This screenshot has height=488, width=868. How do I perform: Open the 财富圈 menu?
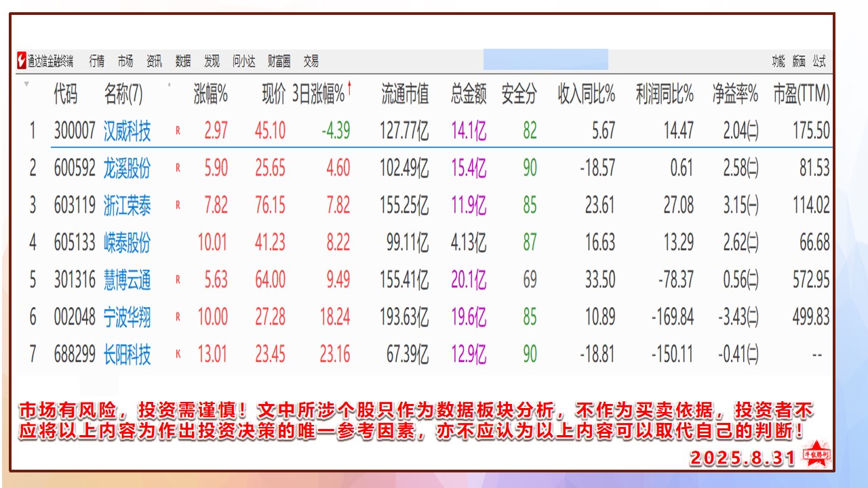pyautogui.click(x=279, y=61)
